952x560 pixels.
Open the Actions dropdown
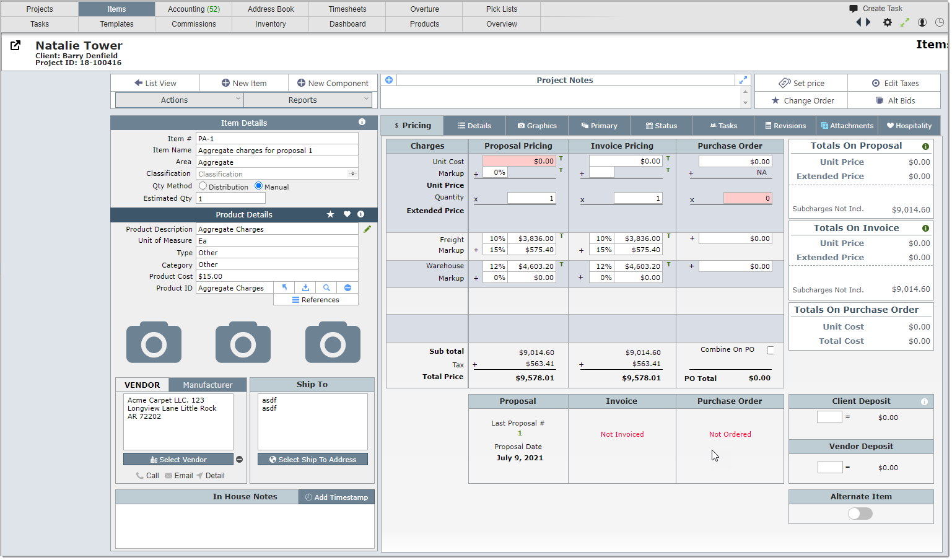click(180, 100)
